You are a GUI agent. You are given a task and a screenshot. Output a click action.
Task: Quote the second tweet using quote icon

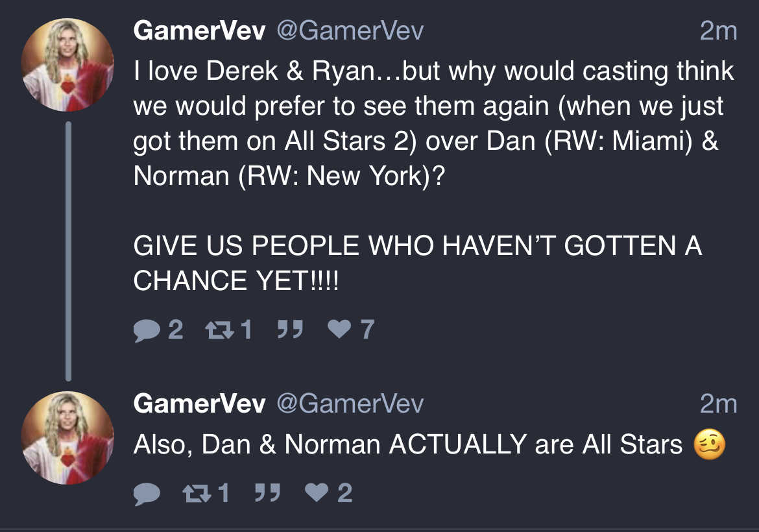click(x=267, y=493)
